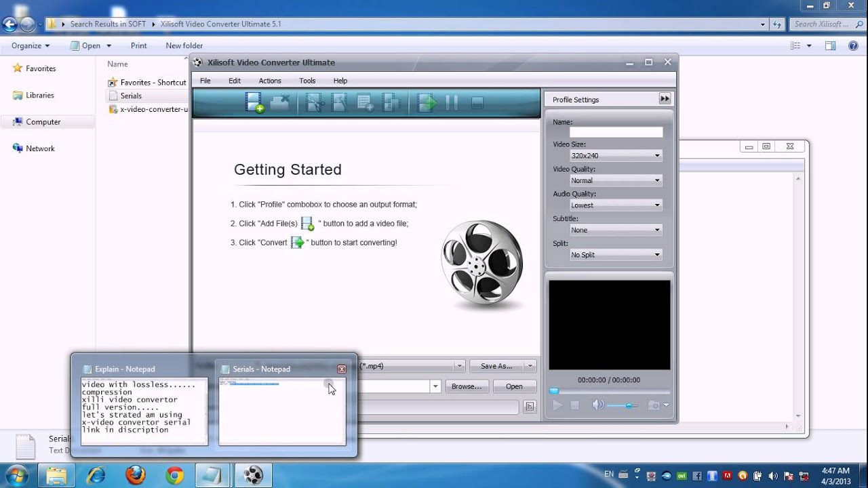Open the Tools menu

(x=307, y=81)
